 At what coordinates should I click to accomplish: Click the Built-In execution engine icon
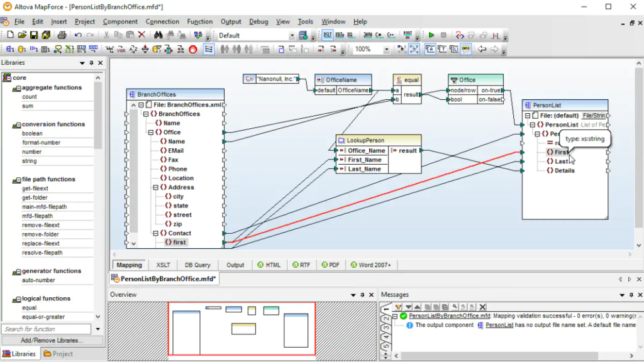[x=408, y=36]
